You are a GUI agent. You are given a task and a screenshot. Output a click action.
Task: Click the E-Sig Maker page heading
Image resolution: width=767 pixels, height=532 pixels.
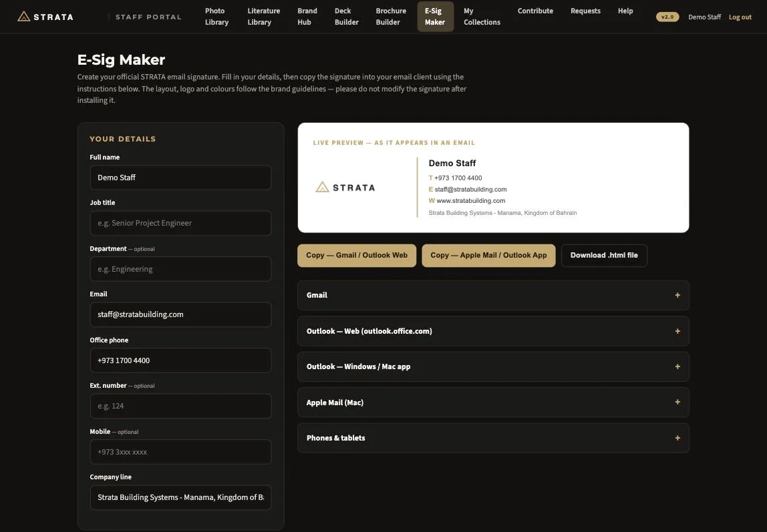pyautogui.click(x=121, y=59)
